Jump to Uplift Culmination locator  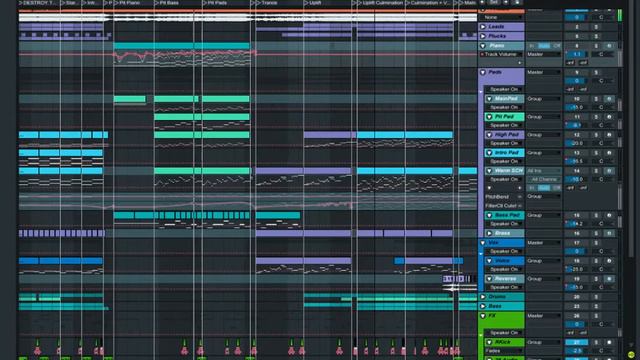click(380, 3)
